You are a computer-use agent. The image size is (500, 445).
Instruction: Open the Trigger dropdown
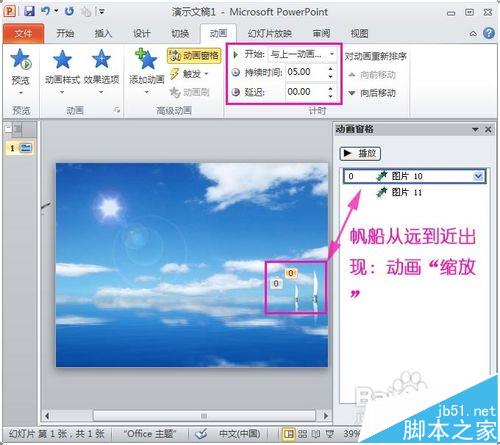pyautogui.click(x=189, y=74)
